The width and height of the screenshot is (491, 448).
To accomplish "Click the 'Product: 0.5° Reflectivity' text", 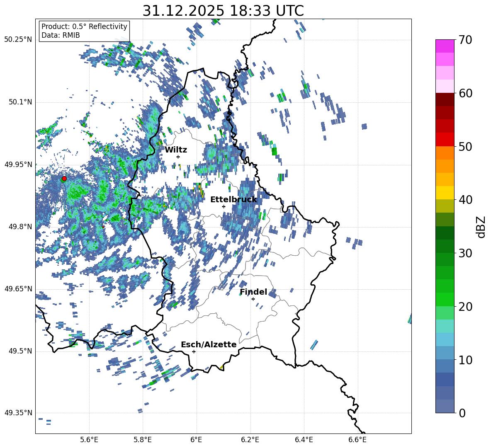I will pyautogui.click(x=84, y=27).
